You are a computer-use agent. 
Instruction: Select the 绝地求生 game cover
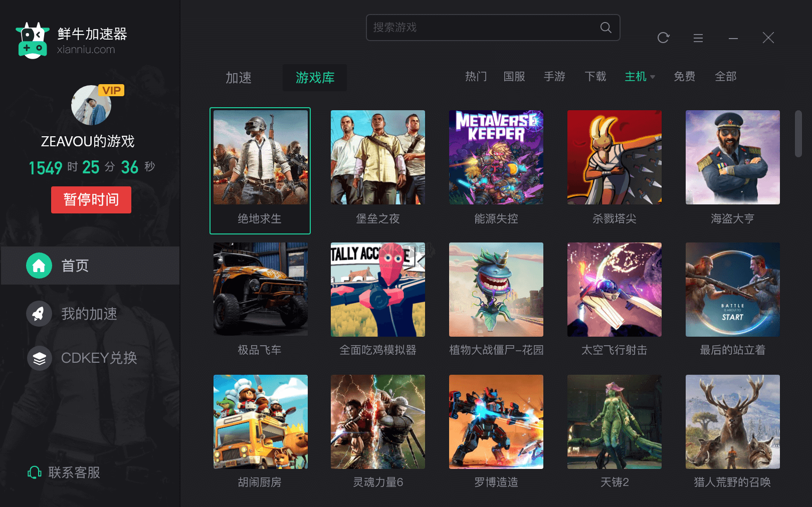pyautogui.click(x=261, y=157)
